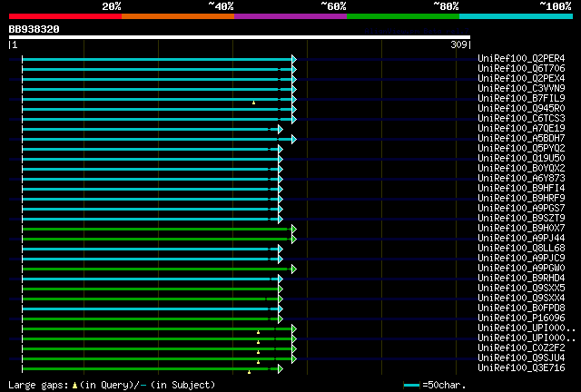Select the UniRef100_A5BDH7 label
The image size is (581, 392).
[x=521, y=138]
